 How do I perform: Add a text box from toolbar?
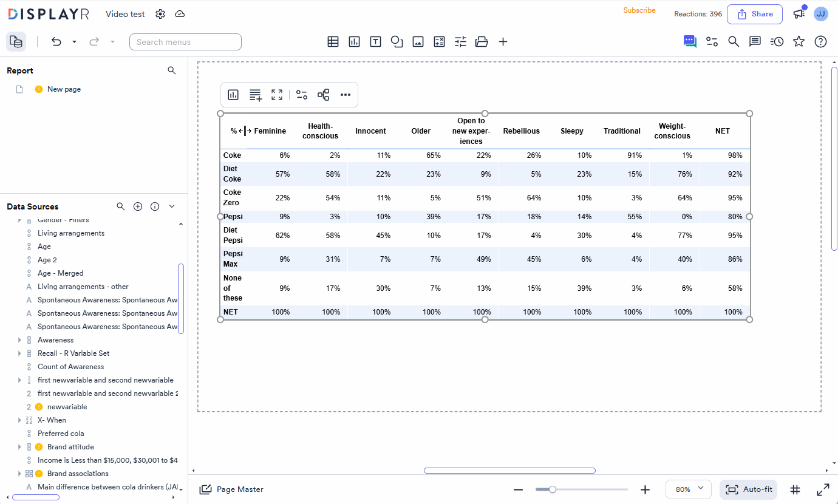pyautogui.click(x=375, y=42)
